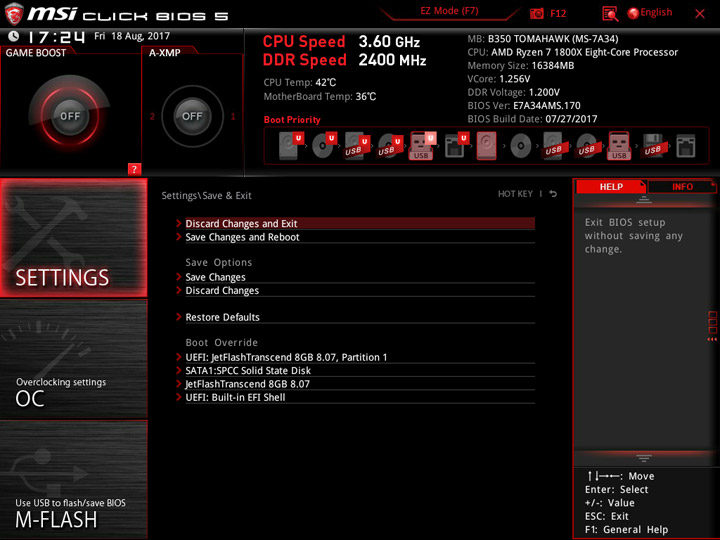Open the red question mark help icon
This screenshot has width=720, height=540.
pos(134,169)
